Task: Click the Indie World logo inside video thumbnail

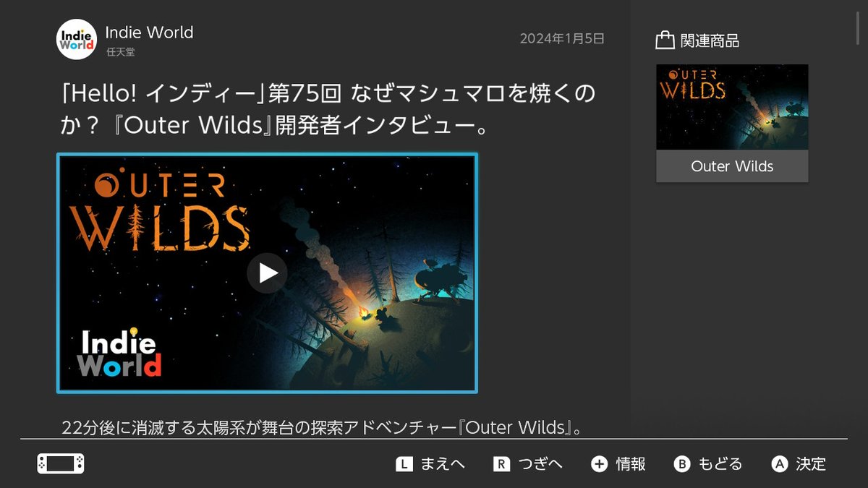Action: tap(120, 353)
